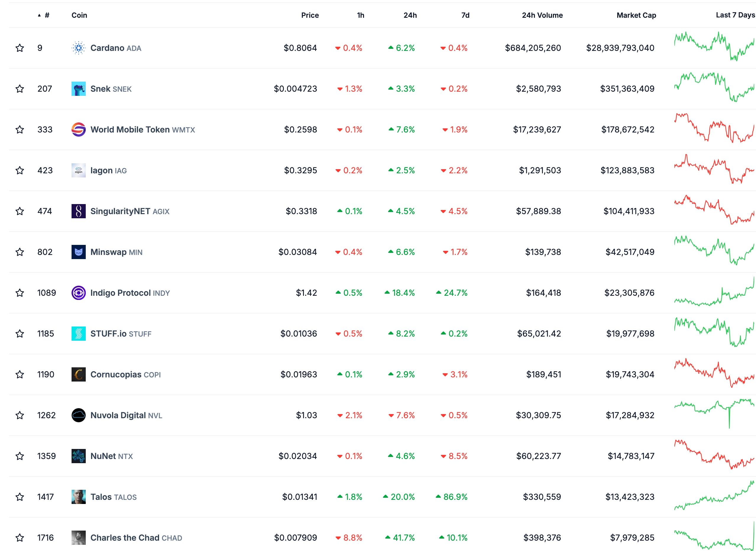Click the SingularityNET logo icon
The width and height of the screenshot is (756, 551).
click(x=78, y=211)
